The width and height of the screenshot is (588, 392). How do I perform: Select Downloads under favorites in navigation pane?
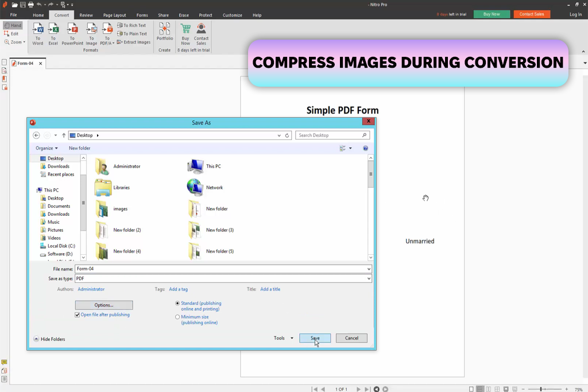coord(55,166)
